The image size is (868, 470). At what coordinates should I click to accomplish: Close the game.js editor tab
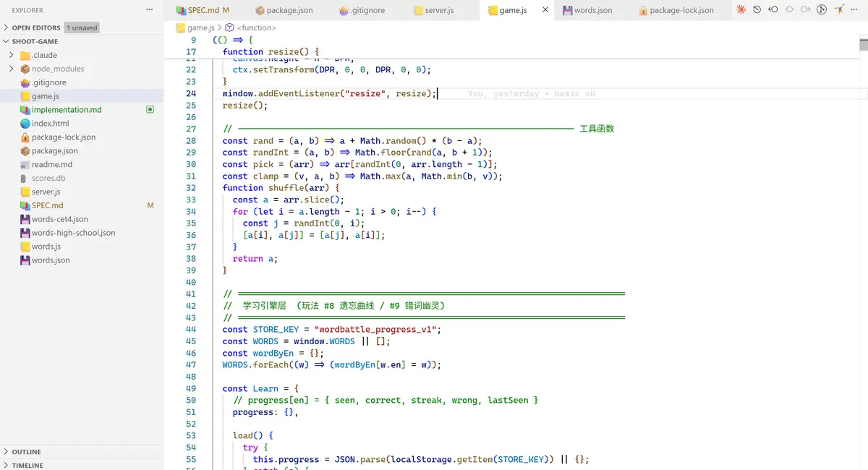coord(545,10)
